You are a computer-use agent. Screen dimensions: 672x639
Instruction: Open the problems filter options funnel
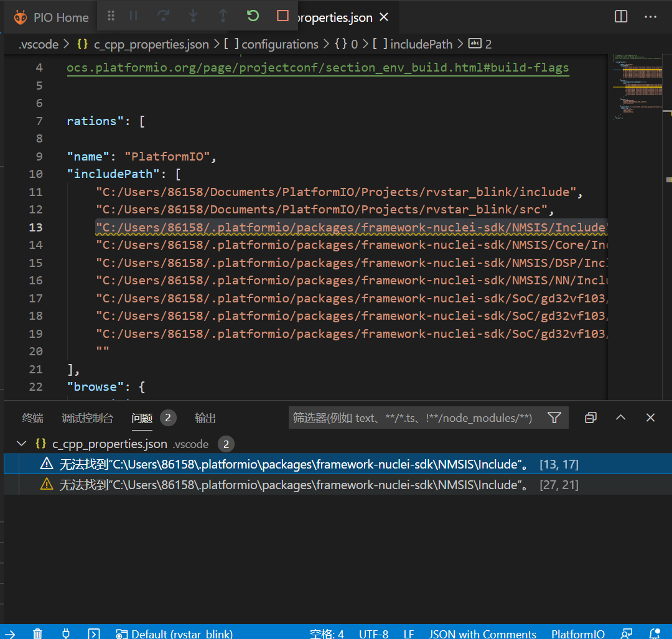554,418
